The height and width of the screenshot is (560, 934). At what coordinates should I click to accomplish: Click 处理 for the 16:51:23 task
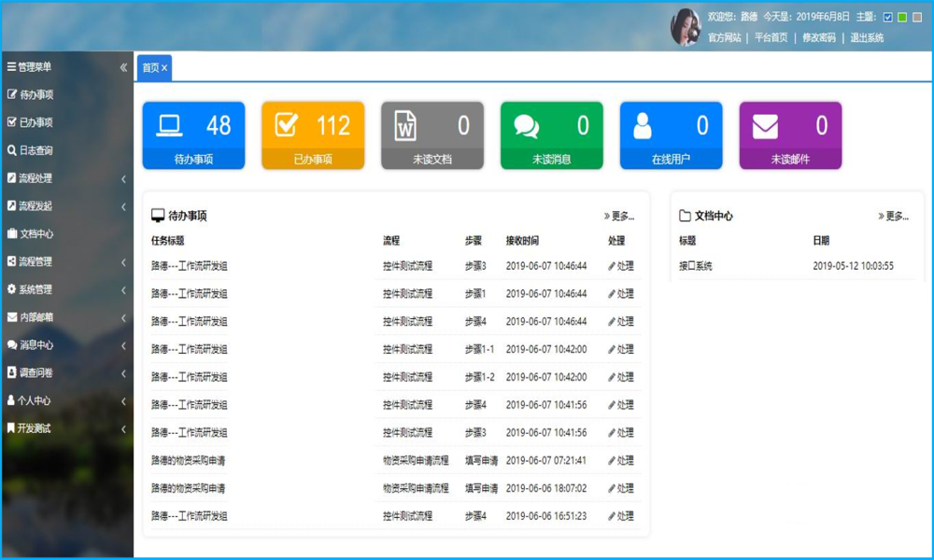point(621,516)
